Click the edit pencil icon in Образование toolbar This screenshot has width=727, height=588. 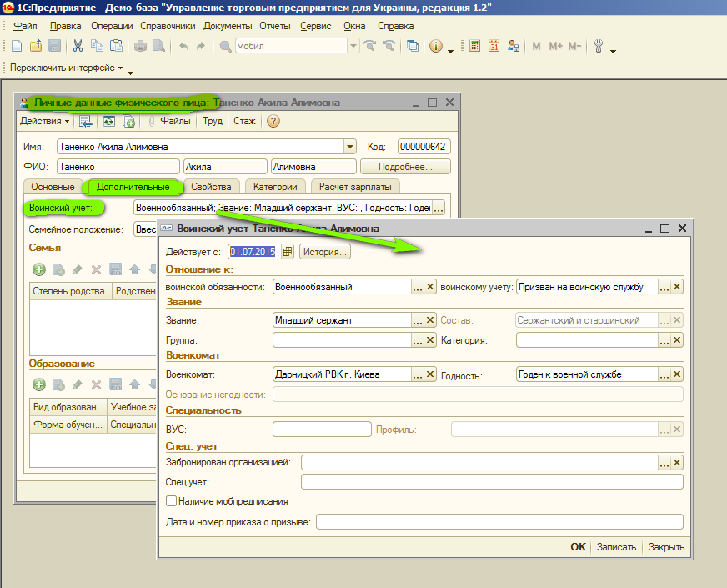point(77,384)
